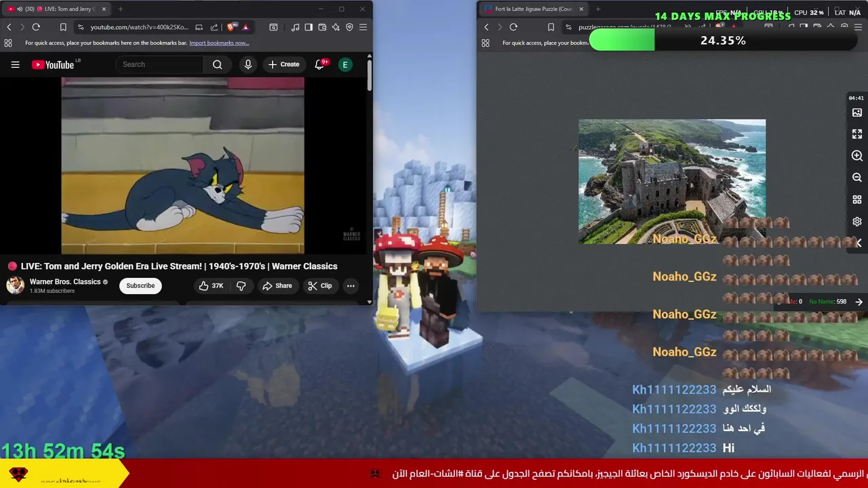Open more actions three-dot menu under video
Screen dimensions: 868x488
pyautogui.click(x=351, y=286)
